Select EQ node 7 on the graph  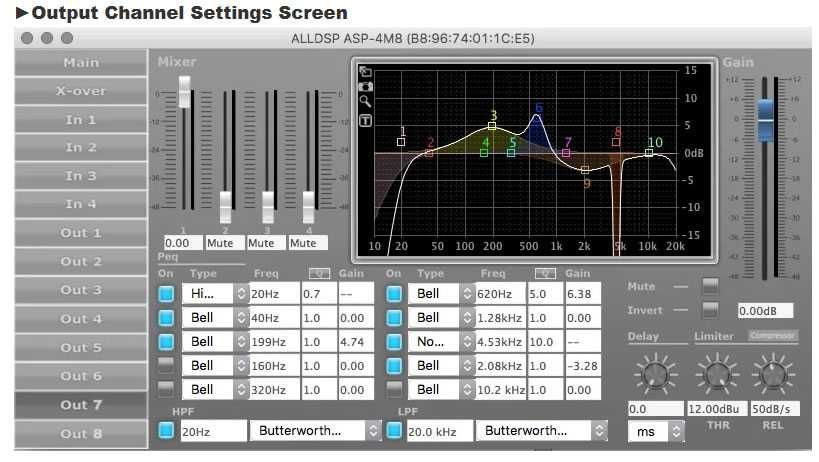(x=566, y=153)
